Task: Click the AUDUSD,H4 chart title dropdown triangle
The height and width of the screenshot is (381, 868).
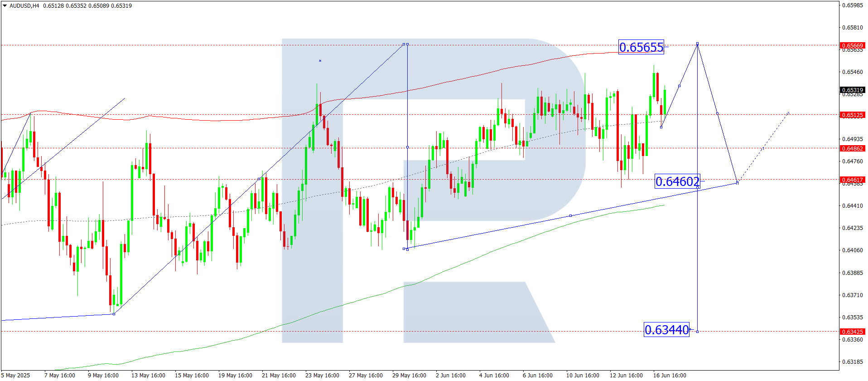Action: (5, 6)
